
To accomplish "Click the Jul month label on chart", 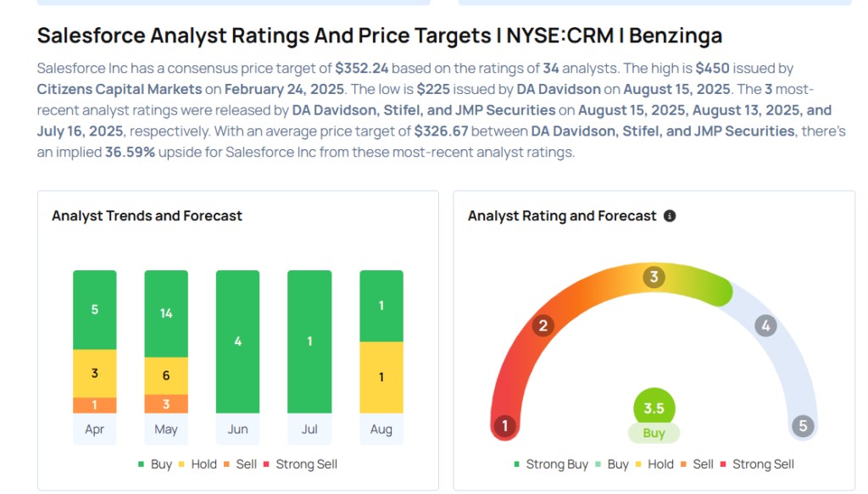I will pos(309,430).
